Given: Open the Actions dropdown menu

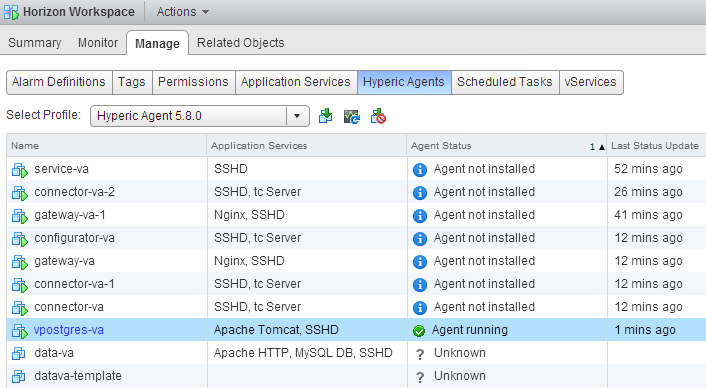Looking at the screenshot, I should click(x=183, y=12).
